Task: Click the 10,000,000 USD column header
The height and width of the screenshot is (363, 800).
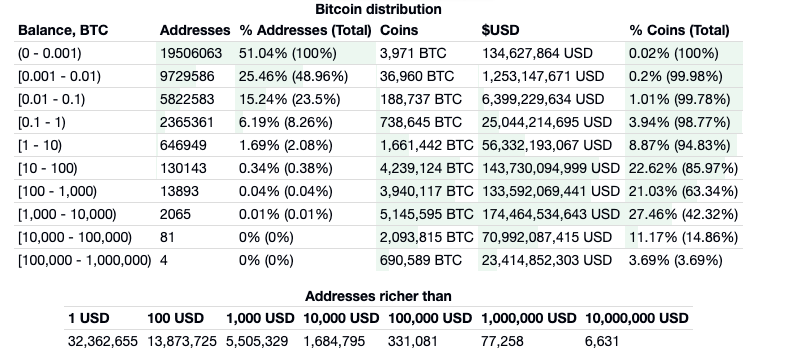Action: pos(637,318)
